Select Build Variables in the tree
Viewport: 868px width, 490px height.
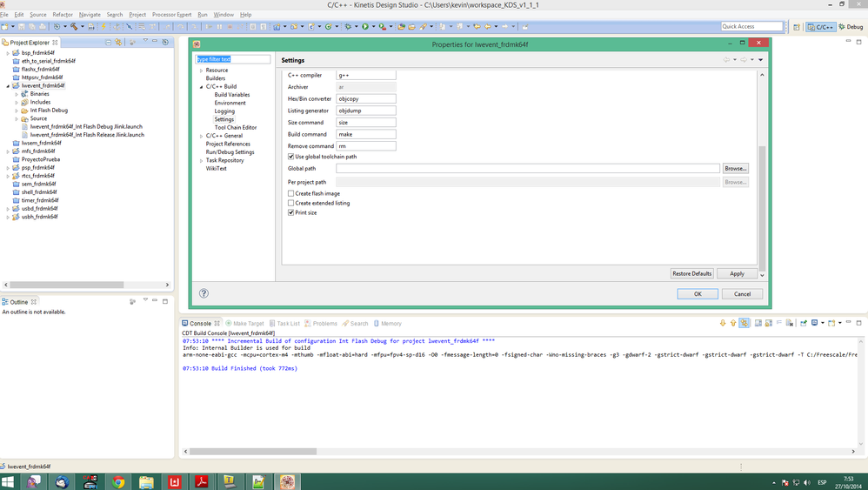click(x=232, y=95)
